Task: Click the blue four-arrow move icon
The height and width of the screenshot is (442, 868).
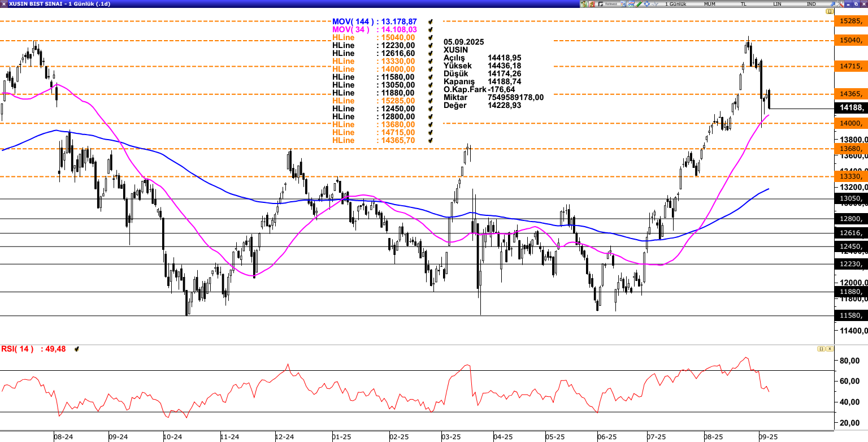Action: point(646,4)
